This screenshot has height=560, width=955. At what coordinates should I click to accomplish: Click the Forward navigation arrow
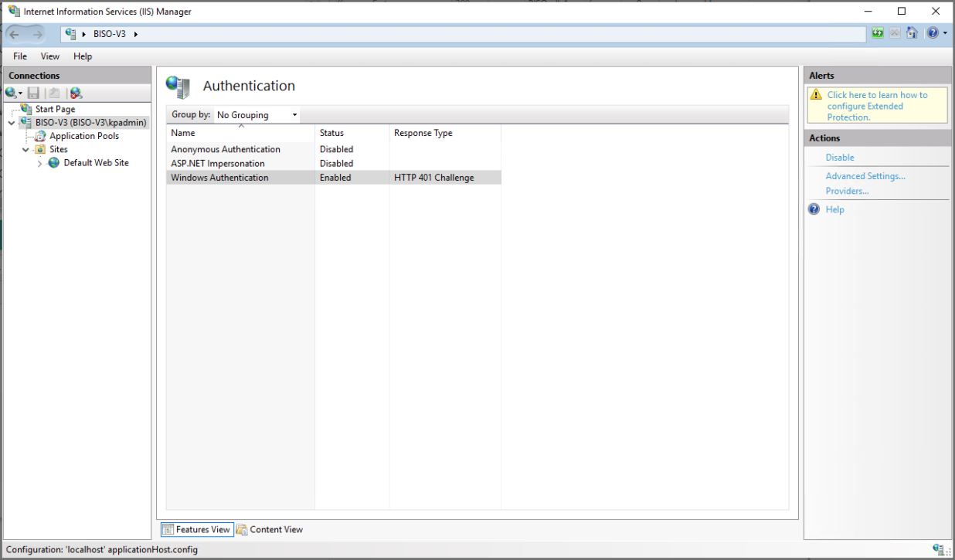coord(37,35)
